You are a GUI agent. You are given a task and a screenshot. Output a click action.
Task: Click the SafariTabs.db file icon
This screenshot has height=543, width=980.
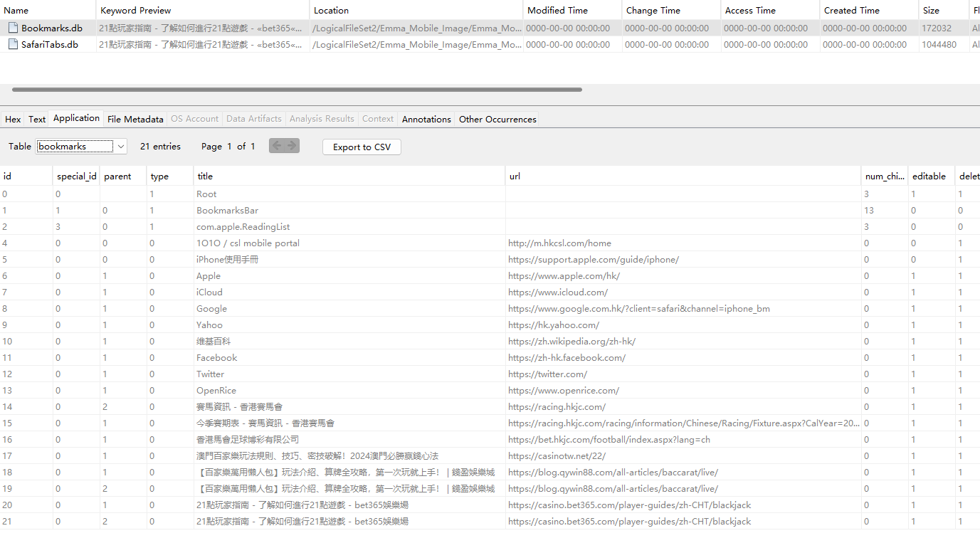pyautogui.click(x=13, y=44)
